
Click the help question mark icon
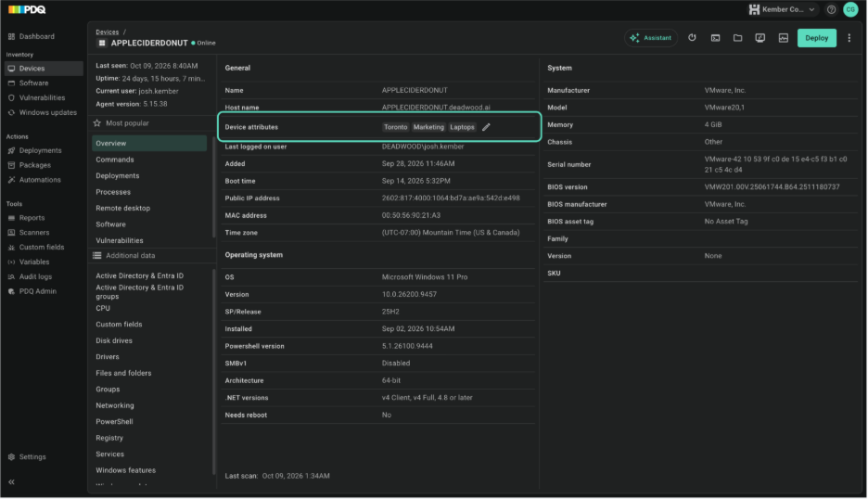tap(831, 9)
